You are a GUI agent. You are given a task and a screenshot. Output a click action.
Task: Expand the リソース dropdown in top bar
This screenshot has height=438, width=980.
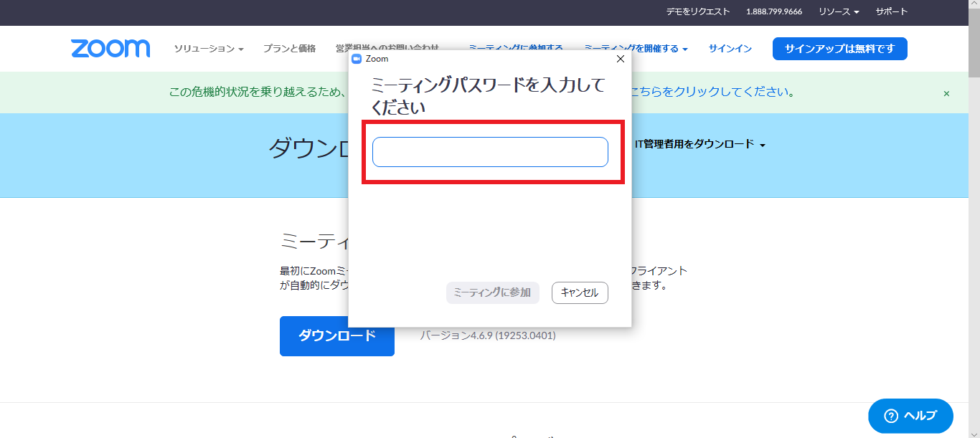point(839,11)
